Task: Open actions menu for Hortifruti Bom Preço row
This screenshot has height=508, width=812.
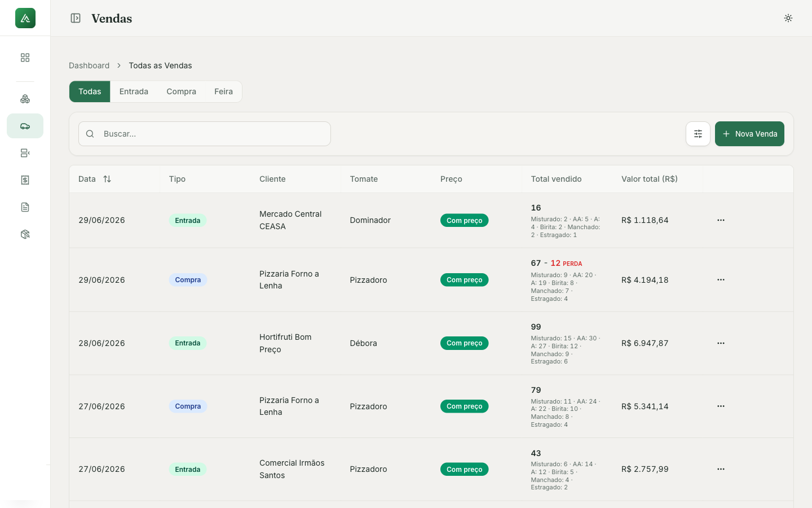Action: coord(721,343)
